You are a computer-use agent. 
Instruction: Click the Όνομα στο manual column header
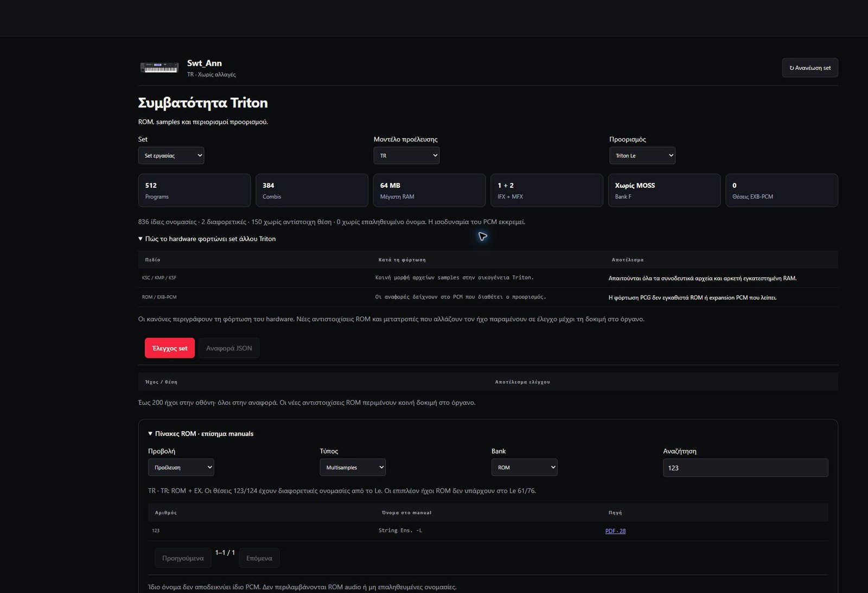407,513
